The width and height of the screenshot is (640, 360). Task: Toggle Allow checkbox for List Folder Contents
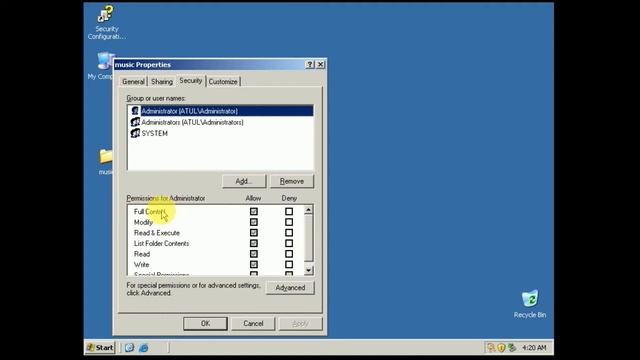[254, 243]
